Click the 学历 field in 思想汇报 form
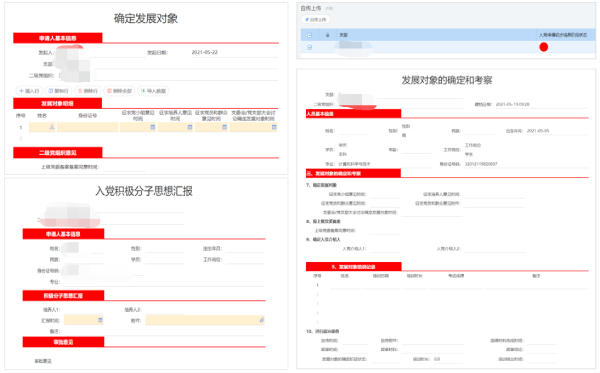The width and height of the screenshot is (600, 373). 165,260
